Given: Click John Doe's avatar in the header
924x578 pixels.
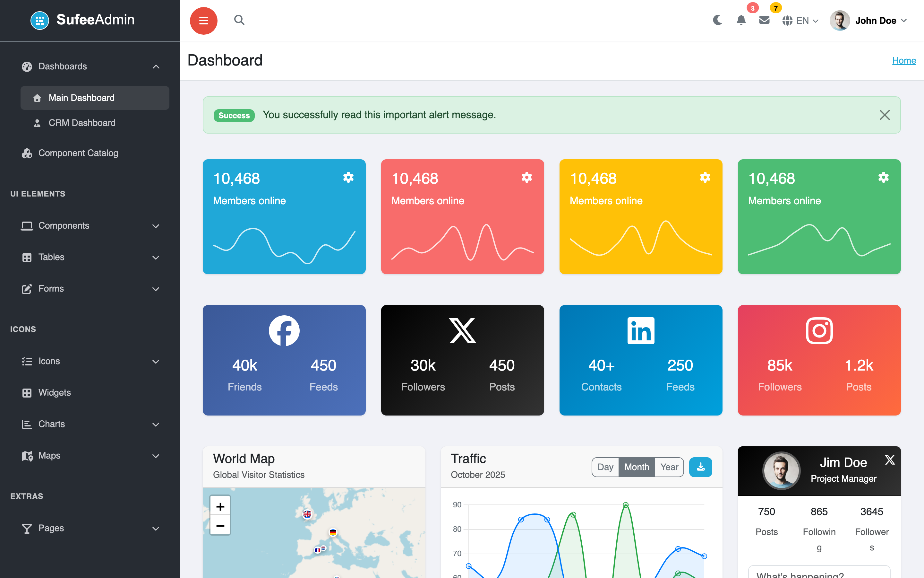Looking at the screenshot, I should point(839,21).
